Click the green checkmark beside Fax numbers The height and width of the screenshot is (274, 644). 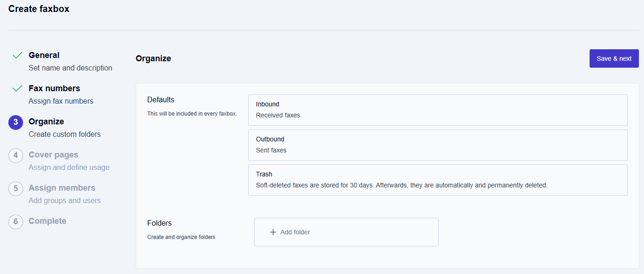18,88
